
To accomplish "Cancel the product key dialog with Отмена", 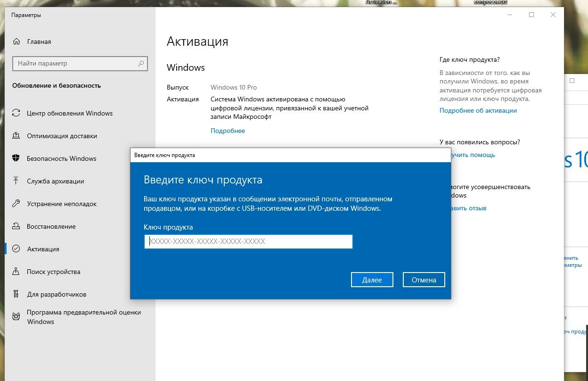I will click(x=424, y=280).
